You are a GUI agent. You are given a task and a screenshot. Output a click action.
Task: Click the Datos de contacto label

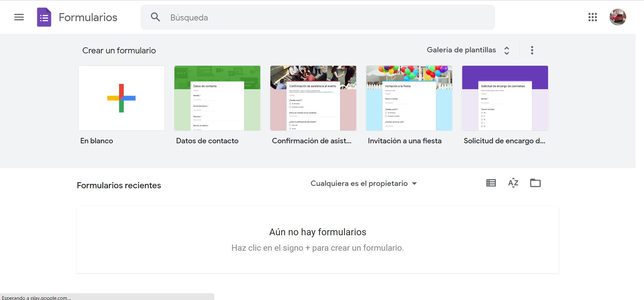pyautogui.click(x=207, y=141)
